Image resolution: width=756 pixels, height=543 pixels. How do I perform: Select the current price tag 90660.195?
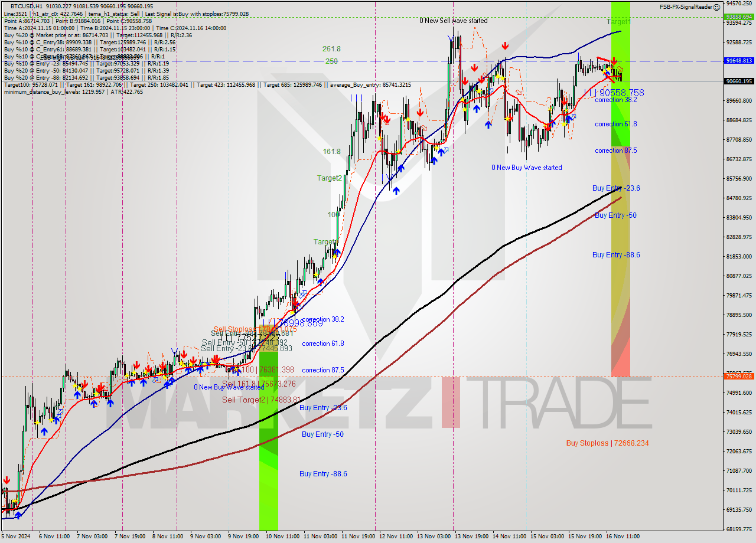pos(739,81)
